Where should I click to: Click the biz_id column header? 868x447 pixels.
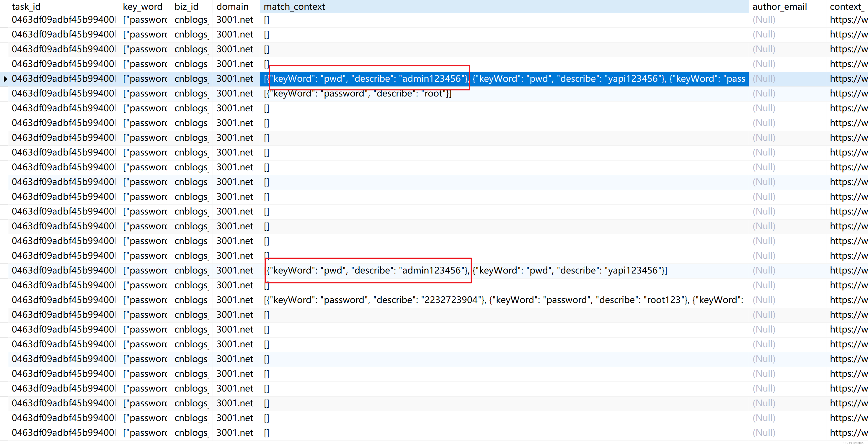tap(186, 6)
